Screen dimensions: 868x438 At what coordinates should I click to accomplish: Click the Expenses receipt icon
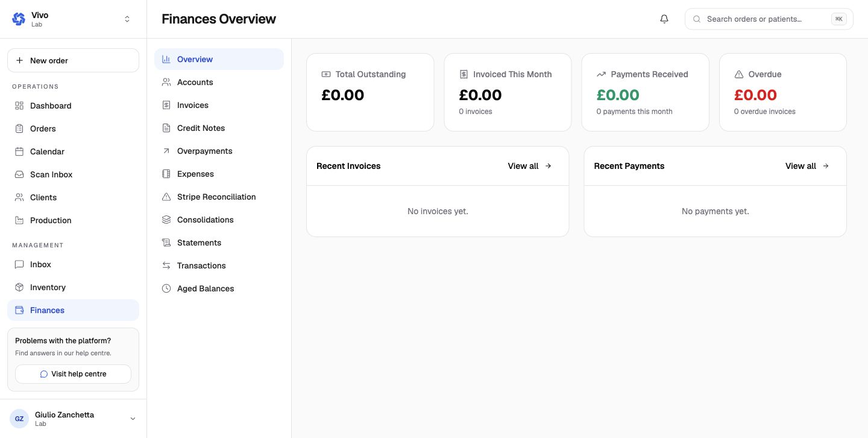click(x=166, y=174)
